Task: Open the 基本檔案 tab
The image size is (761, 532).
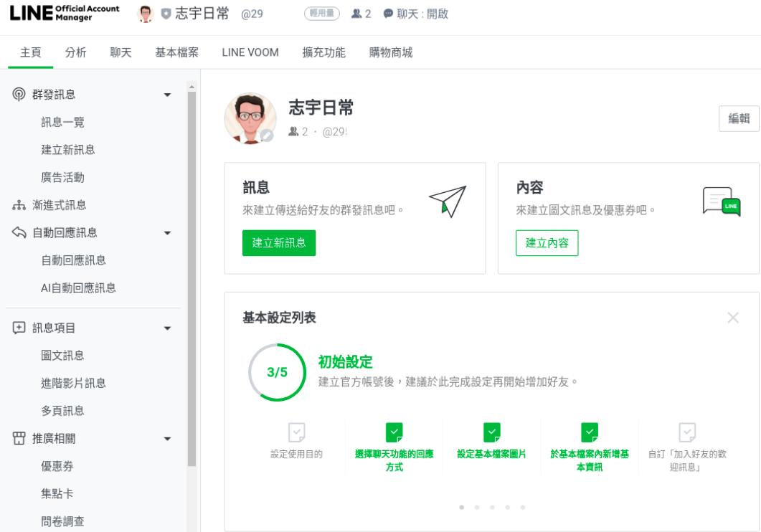Action: 176,52
